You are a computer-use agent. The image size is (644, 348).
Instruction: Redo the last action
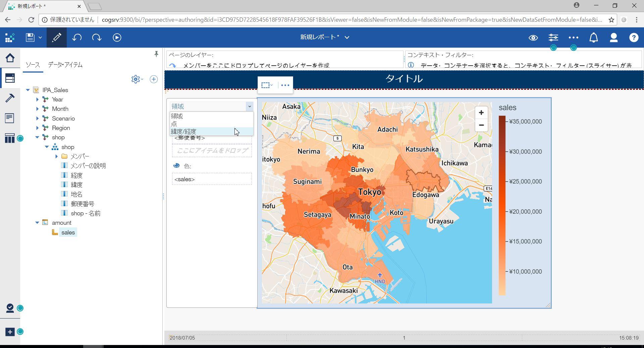click(x=97, y=38)
